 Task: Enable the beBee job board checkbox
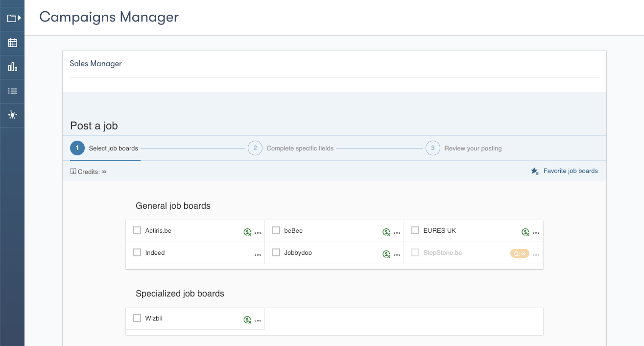click(x=276, y=230)
